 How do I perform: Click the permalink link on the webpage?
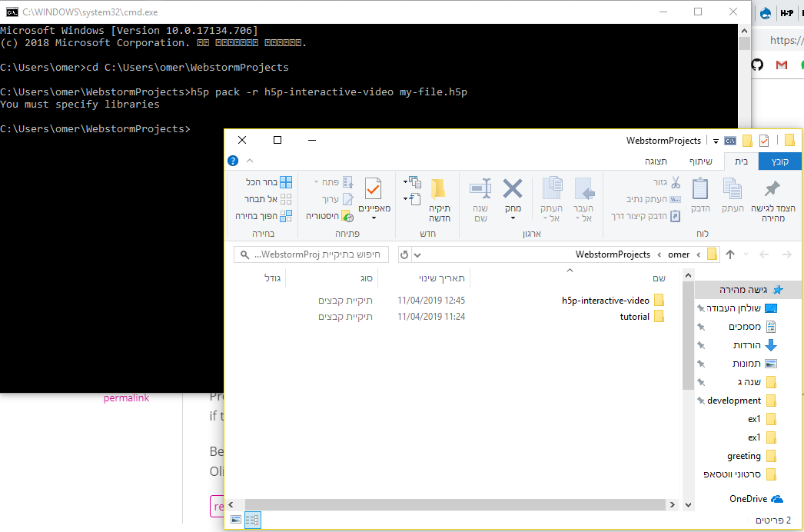126,398
